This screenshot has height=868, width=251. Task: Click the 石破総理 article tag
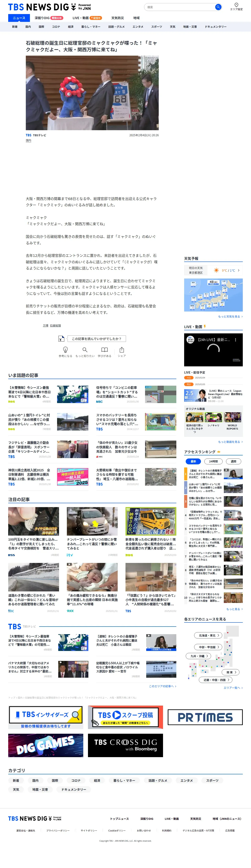pyautogui.click(x=55, y=326)
